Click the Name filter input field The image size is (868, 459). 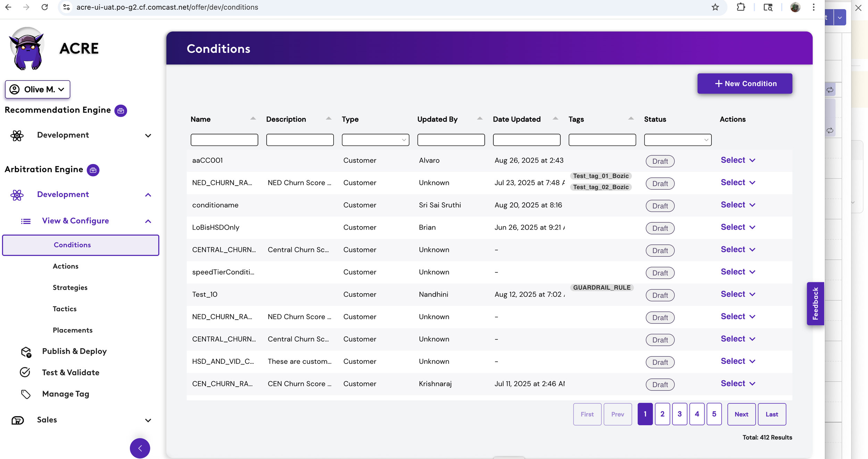[x=224, y=140]
